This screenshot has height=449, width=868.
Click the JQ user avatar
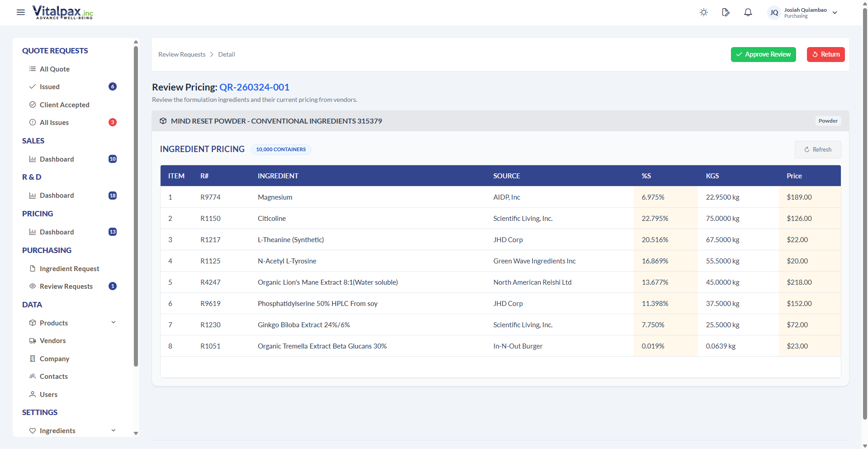coord(774,13)
